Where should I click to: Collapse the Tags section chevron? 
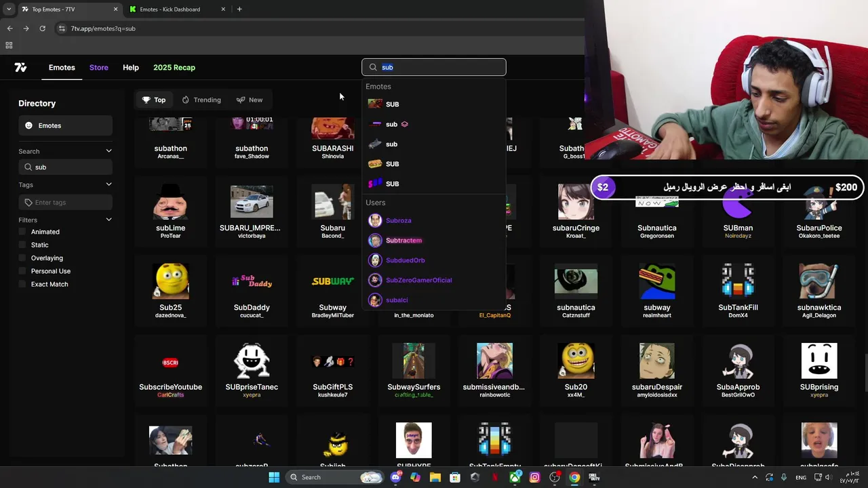(x=108, y=184)
